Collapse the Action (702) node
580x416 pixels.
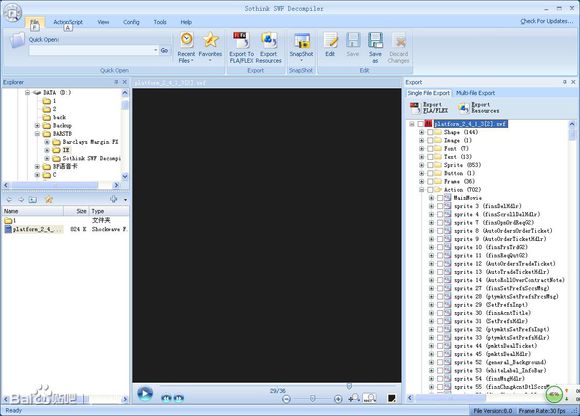click(x=421, y=190)
